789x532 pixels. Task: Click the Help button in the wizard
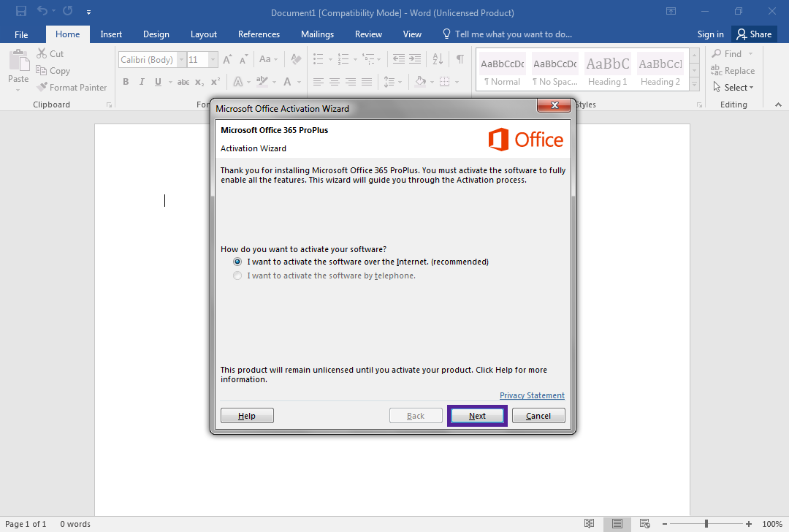click(x=247, y=416)
